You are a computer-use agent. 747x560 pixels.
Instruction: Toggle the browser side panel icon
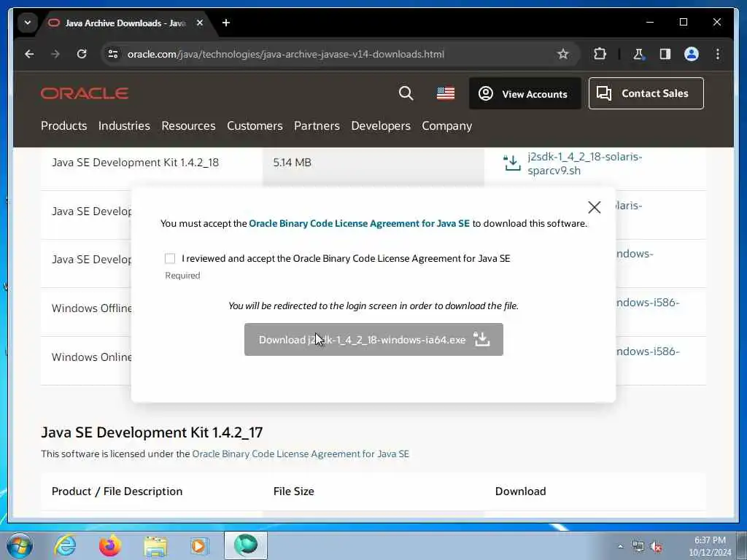click(x=665, y=54)
